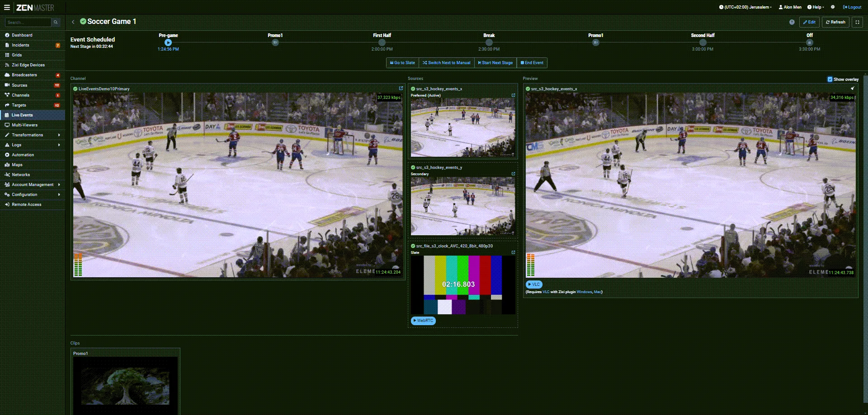
Task: Click the End Event button
Action: 532,63
